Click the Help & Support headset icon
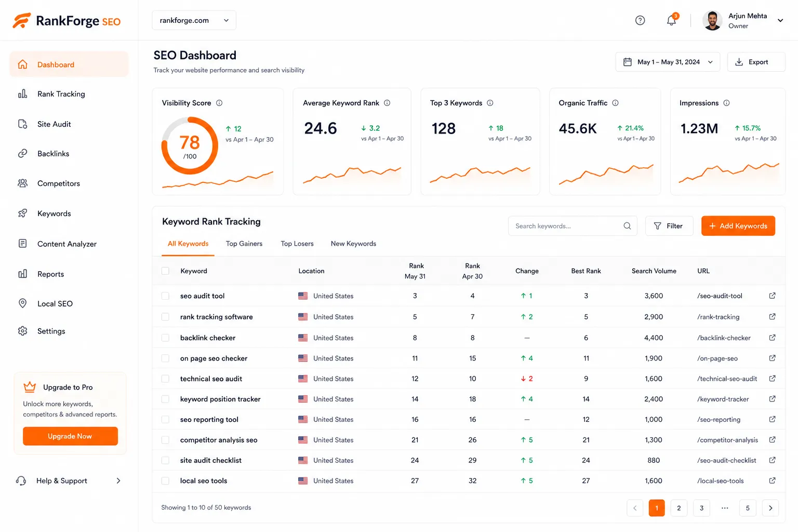The height and width of the screenshot is (532, 798). tap(21, 481)
